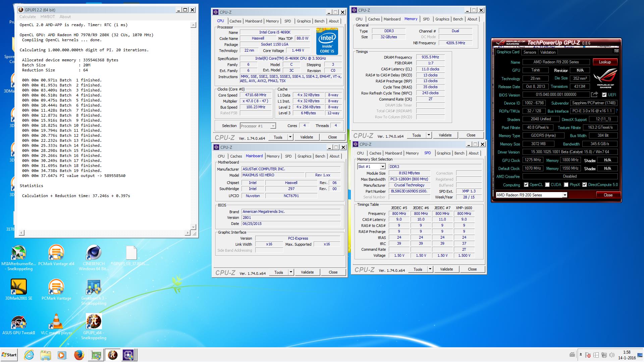This screenshot has width=644, height=362.
Task: Open GPU-Z screenshot camera icon
Action: (616, 51)
